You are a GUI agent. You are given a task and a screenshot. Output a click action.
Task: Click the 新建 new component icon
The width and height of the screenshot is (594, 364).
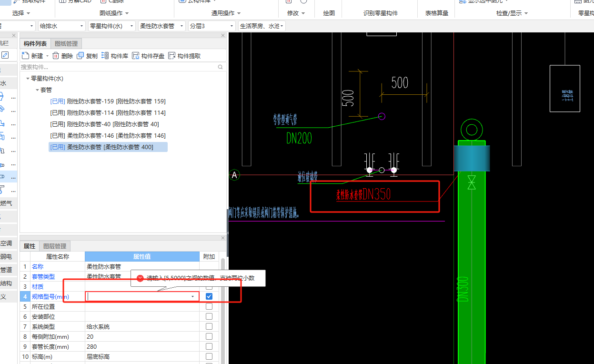point(26,56)
